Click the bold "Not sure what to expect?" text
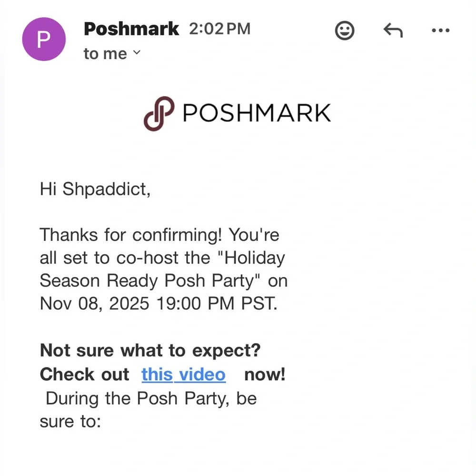The height and width of the screenshot is (476, 476). point(150,351)
